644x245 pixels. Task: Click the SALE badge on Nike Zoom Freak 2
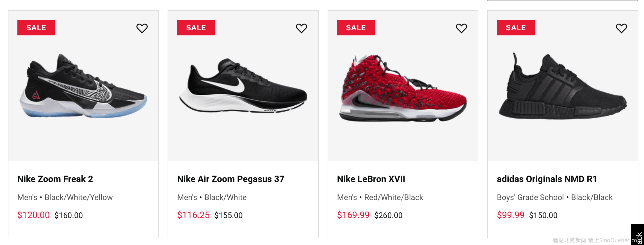pos(36,28)
